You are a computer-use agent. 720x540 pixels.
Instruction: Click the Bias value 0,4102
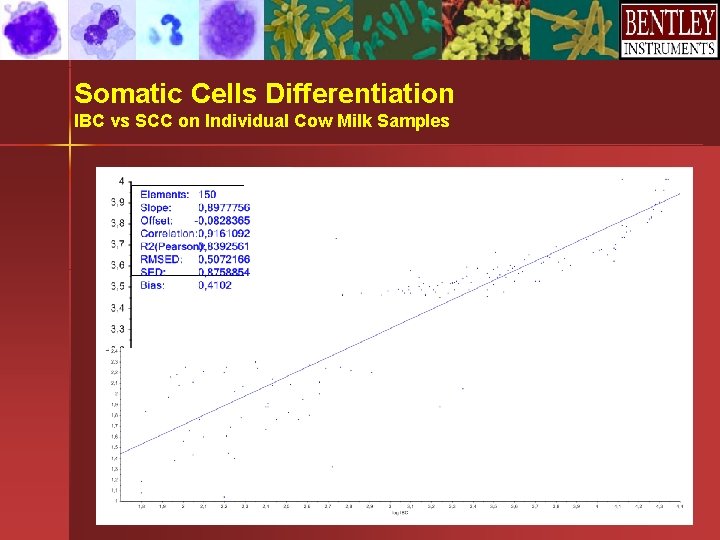215,285
